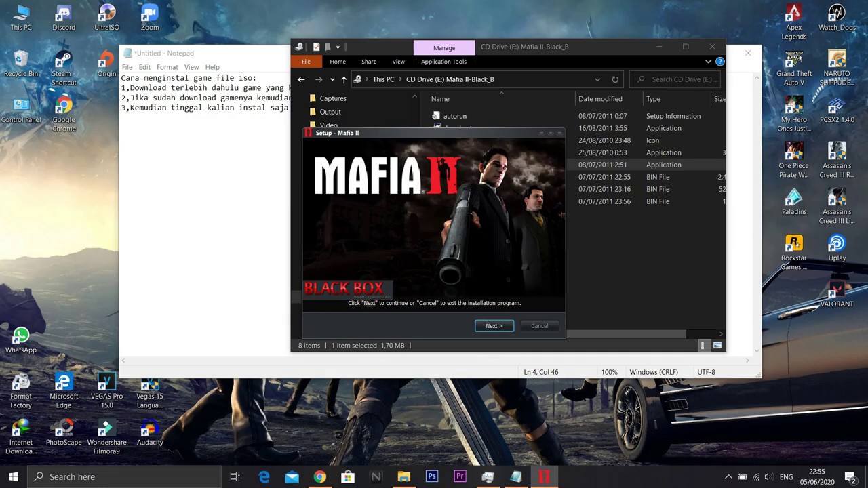Open Premiere Pro from the taskbar

460,476
